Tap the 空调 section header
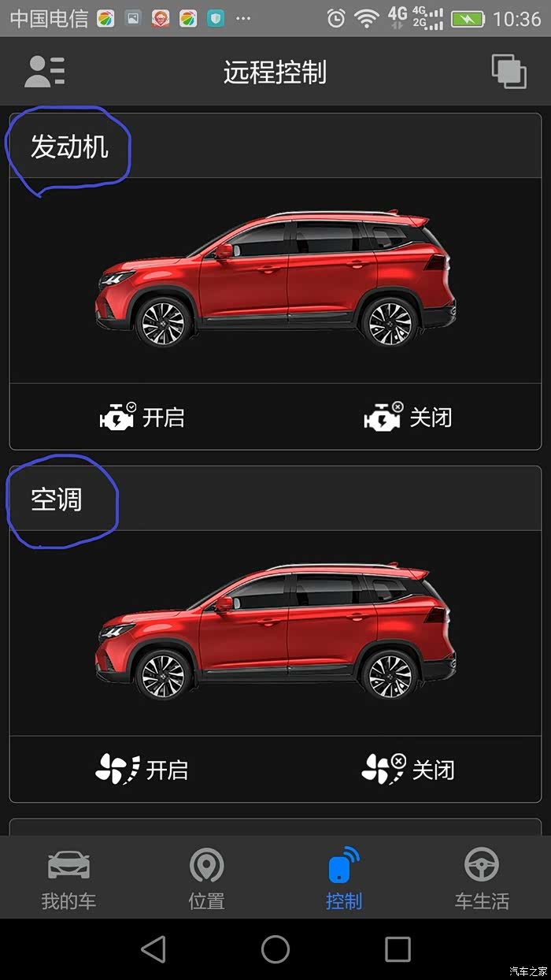 (x=57, y=499)
